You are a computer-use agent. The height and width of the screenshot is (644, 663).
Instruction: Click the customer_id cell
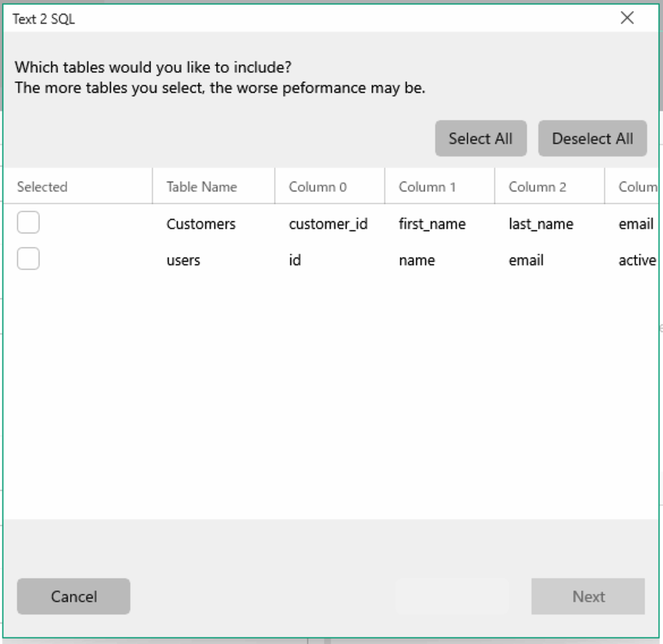click(x=328, y=224)
